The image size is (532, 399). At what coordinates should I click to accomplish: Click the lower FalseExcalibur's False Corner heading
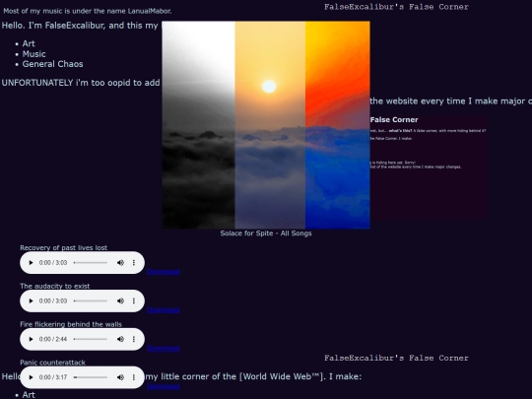coord(396,358)
